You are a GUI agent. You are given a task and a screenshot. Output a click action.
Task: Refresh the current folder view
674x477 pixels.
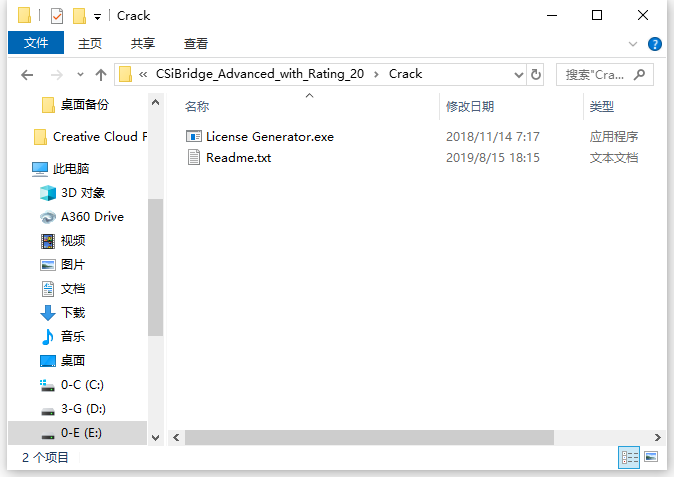[536, 75]
